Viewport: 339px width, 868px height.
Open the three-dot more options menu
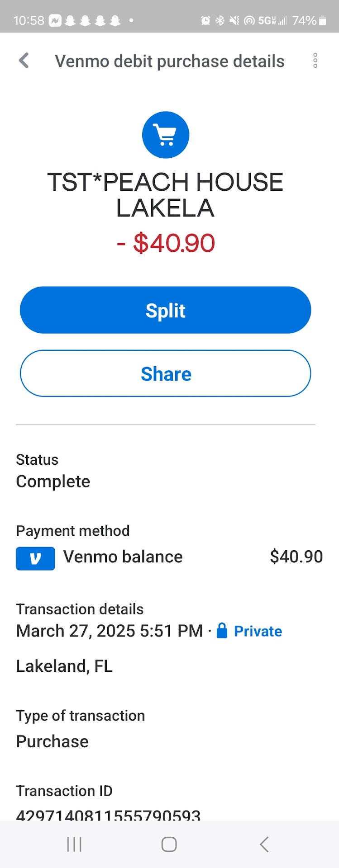point(315,61)
